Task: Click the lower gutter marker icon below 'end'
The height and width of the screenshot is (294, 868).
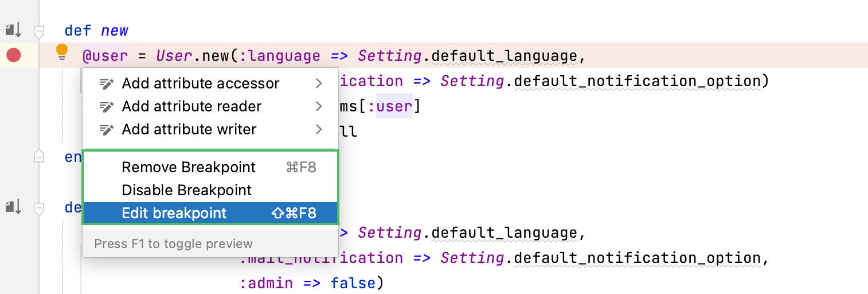Action: click(x=13, y=206)
